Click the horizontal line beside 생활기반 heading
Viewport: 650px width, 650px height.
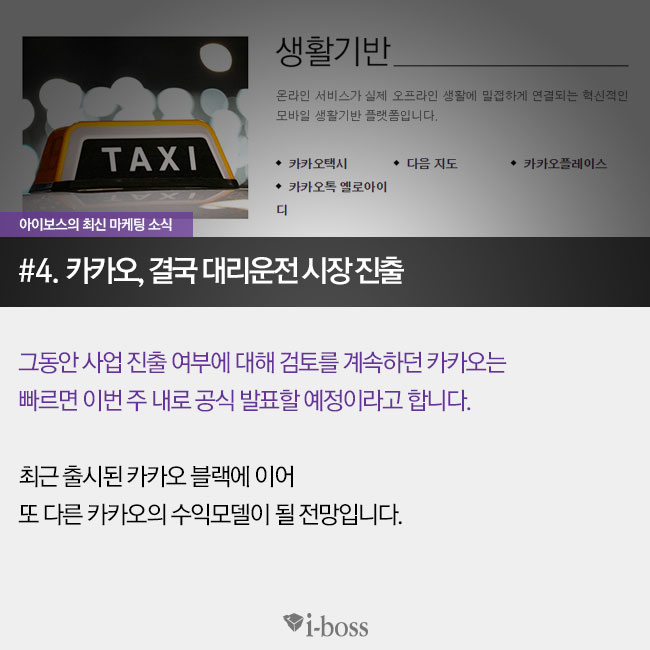click(x=511, y=65)
